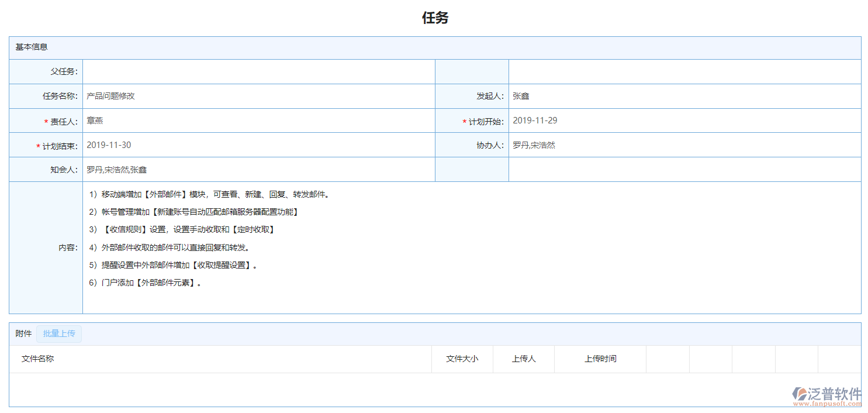
Task: Click the empty 父任务 field
Action: click(x=258, y=71)
